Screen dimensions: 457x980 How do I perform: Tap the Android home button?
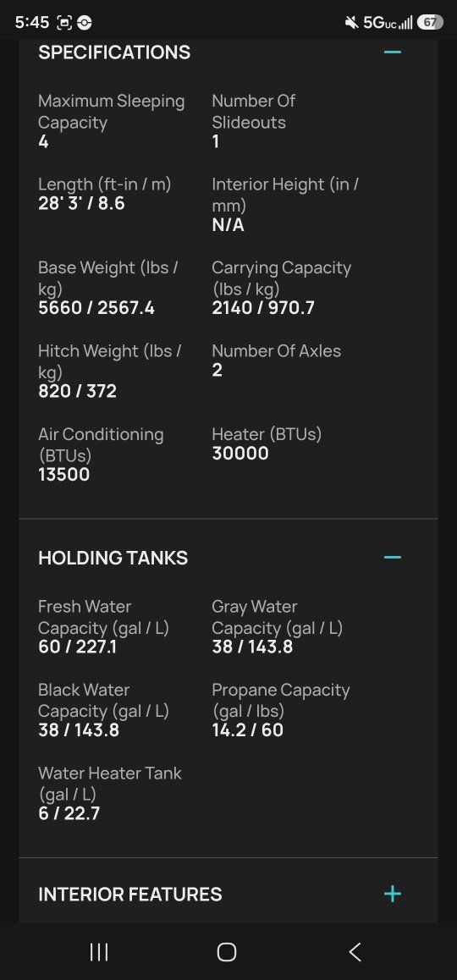(226, 952)
